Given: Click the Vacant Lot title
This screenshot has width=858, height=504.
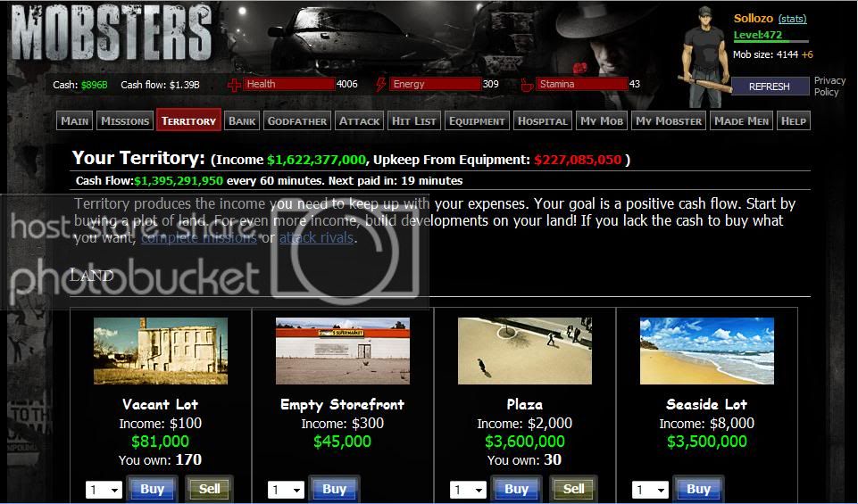Looking at the screenshot, I should (x=161, y=404).
